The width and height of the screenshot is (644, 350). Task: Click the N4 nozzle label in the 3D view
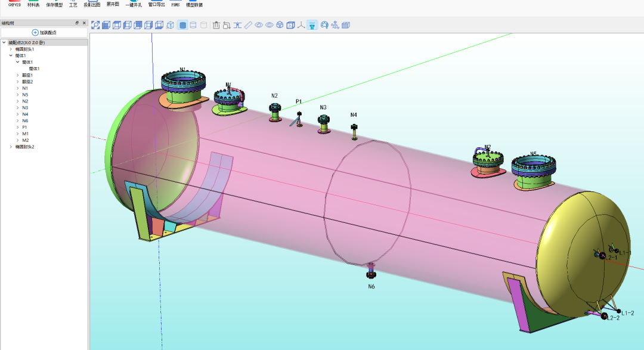354,115
